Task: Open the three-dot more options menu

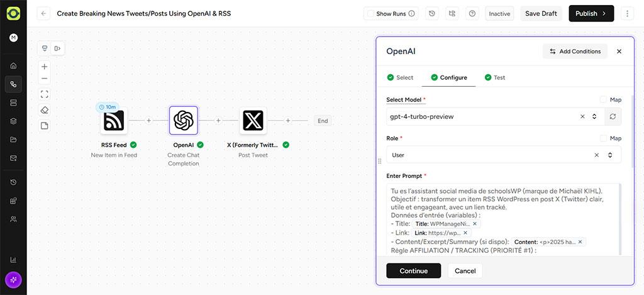Action: tap(627, 14)
